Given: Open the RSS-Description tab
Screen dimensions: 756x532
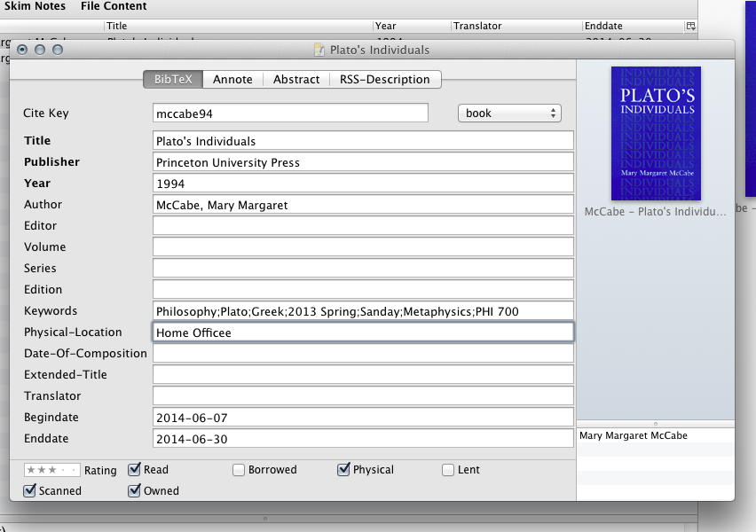Looking at the screenshot, I should point(384,80).
